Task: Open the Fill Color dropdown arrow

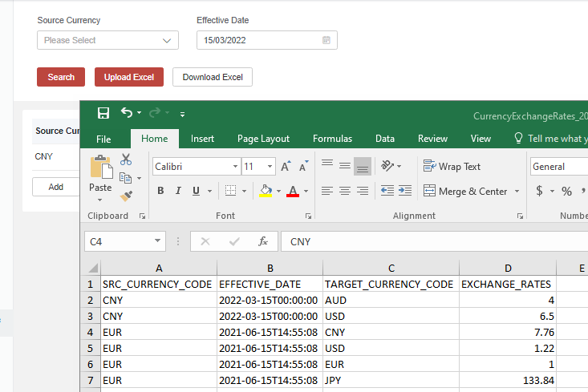Action: [x=278, y=191]
